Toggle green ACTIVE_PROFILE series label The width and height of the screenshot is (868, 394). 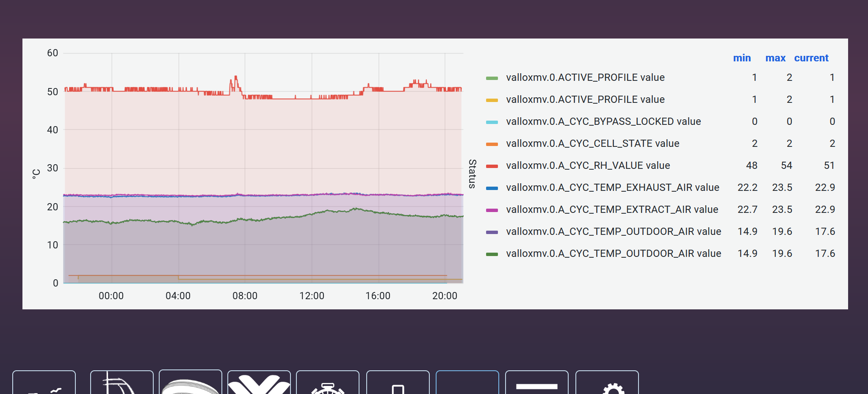tap(585, 77)
